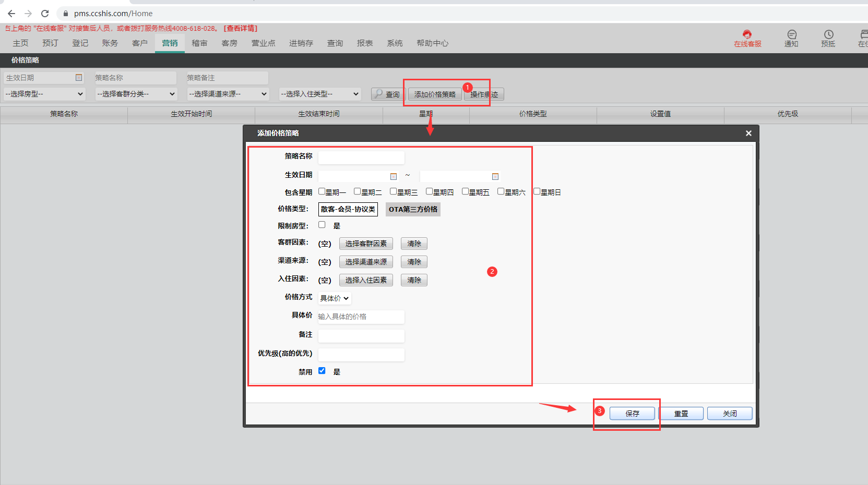Open the 预订 menu
The height and width of the screenshot is (485, 868).
coord(51,43)
